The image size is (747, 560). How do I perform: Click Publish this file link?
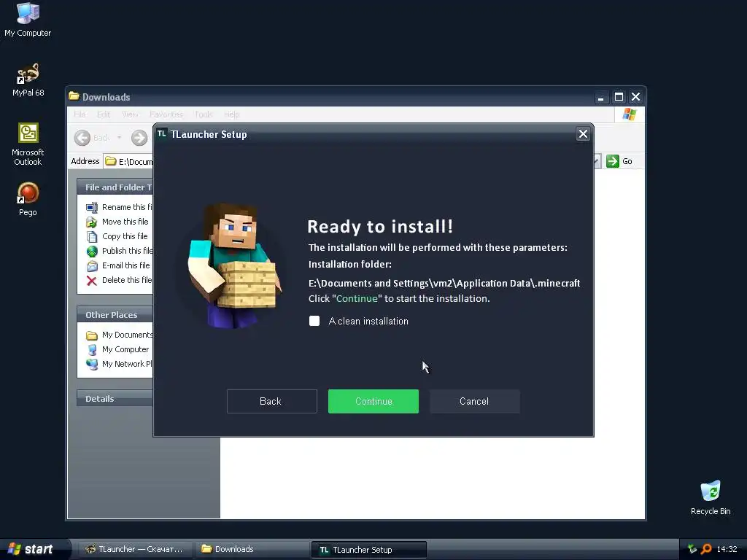(x=127, y=251)
